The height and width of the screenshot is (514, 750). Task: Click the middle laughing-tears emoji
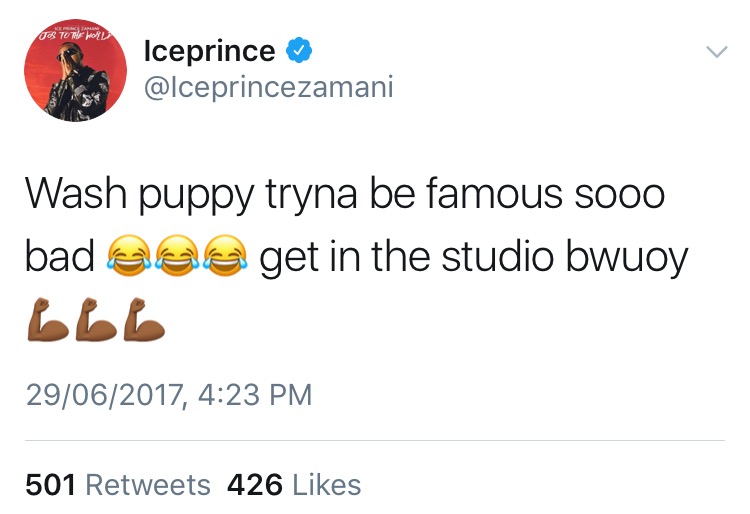pyautogui.click(x=178, y=255)
